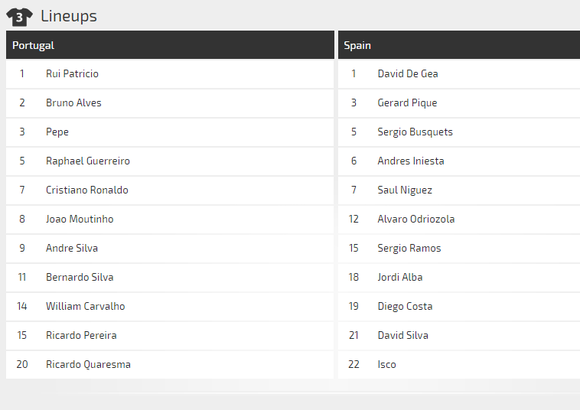This screenshot has height=410, width=580.
Task: Select Raphael Guerreiro from the lineup
Action: click(88, 161)
